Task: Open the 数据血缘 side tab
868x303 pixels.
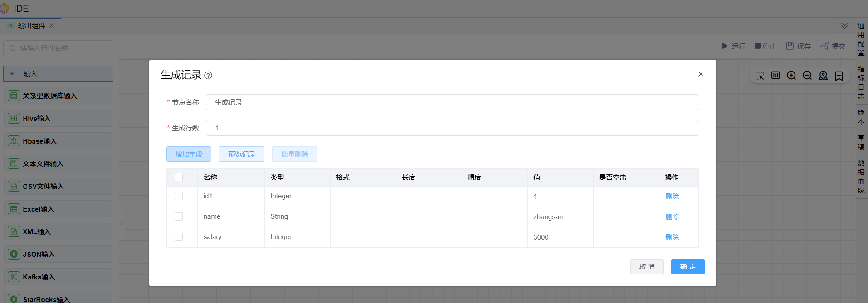Action: pyautogui.click(x=861, y=177)
